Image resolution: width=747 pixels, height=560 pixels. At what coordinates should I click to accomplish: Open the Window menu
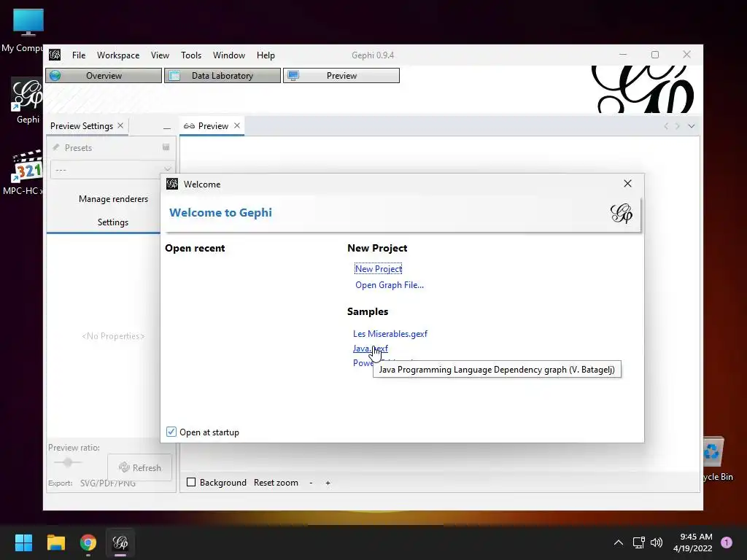point(228,55)
